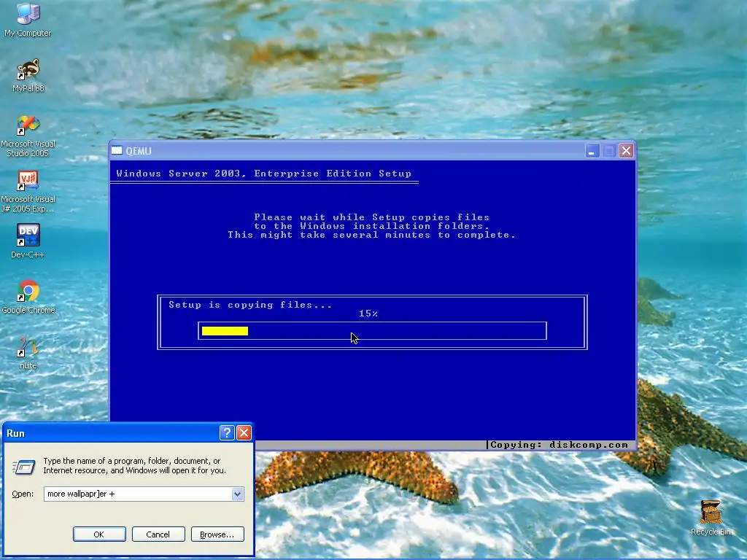Click the yellow setup progress bar

[x=225, y=331]
